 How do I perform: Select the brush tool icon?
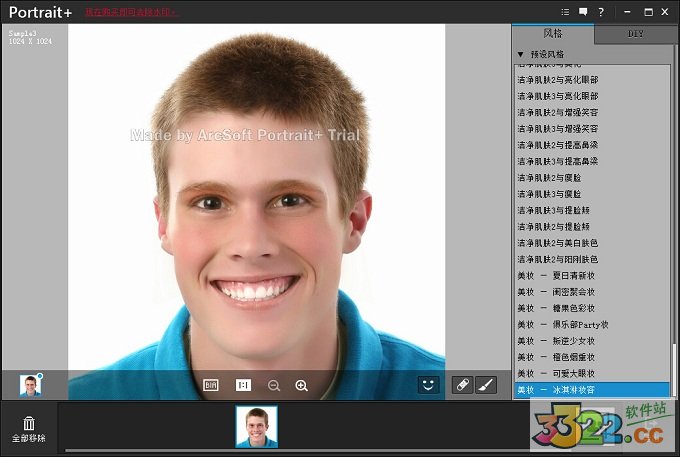click(x=485, y=384)
